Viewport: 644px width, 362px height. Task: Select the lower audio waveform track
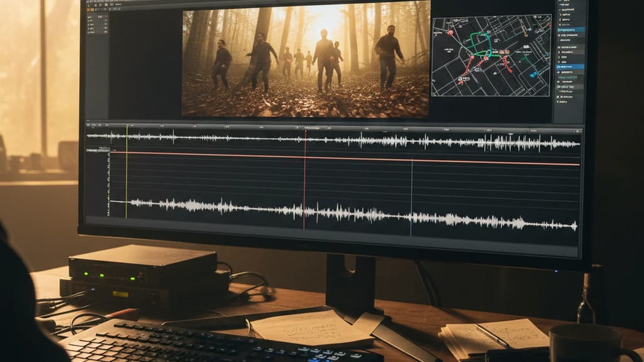[343, 214]
